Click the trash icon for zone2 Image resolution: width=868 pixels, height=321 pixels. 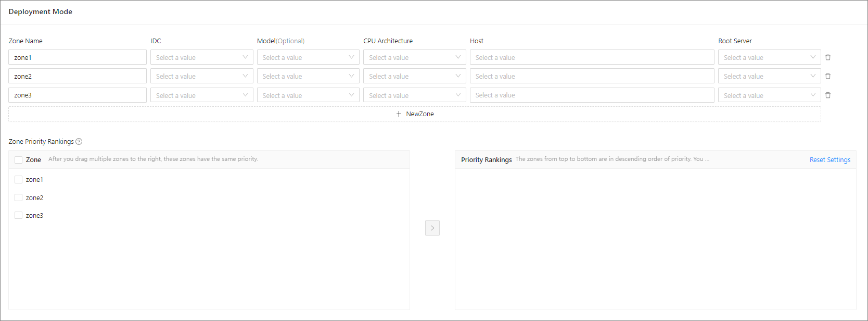[828, 76]
